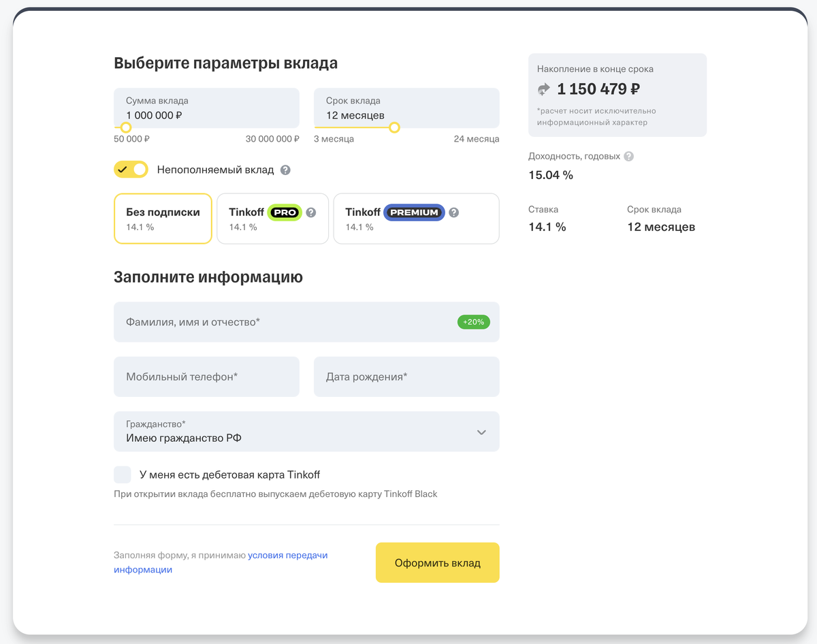The image size is (817, 644).
Task: Open the условия передачи информации link
Action: pos(221,562)
